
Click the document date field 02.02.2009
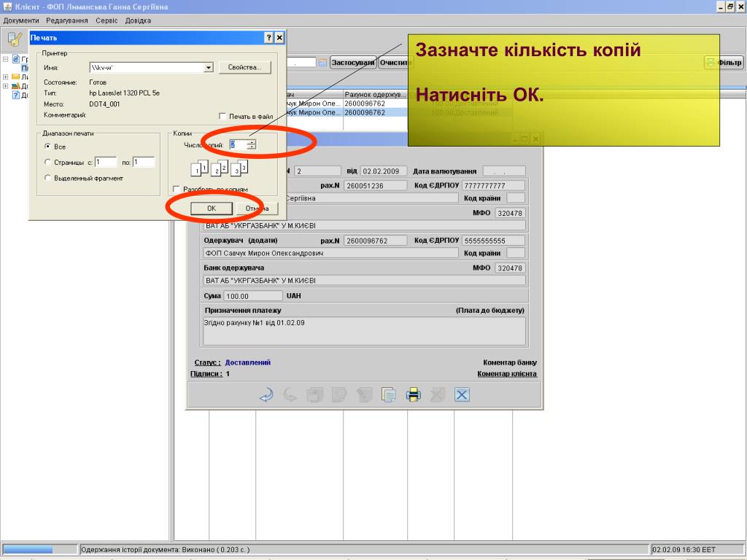click(384, 171)
